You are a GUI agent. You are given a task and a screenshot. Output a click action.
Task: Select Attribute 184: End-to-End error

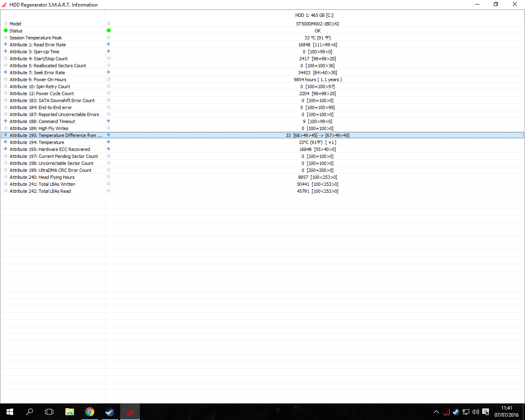(x=41, y=107)
